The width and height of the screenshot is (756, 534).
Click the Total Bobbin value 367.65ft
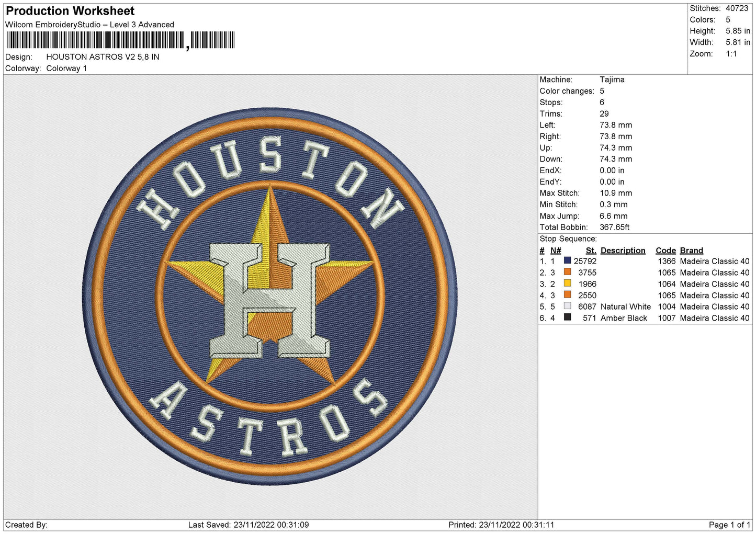click(614, 227)
